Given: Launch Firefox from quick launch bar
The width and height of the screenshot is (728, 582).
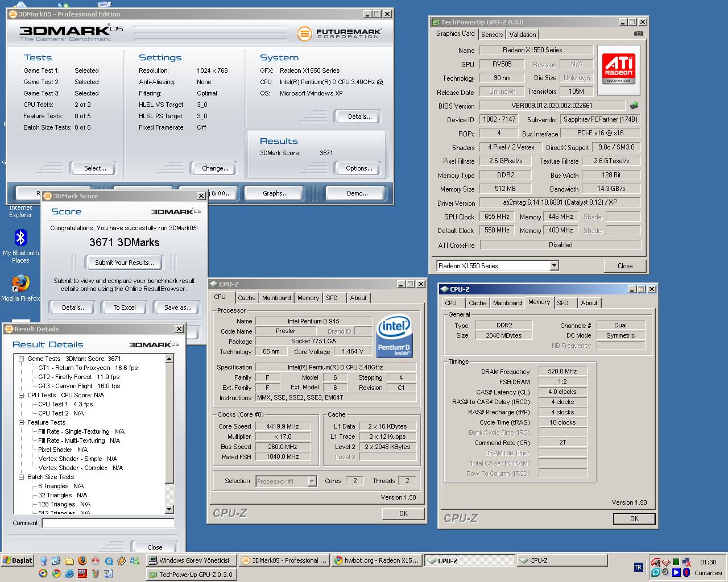Looking at the screenshot, I should (x=82, y=560).
